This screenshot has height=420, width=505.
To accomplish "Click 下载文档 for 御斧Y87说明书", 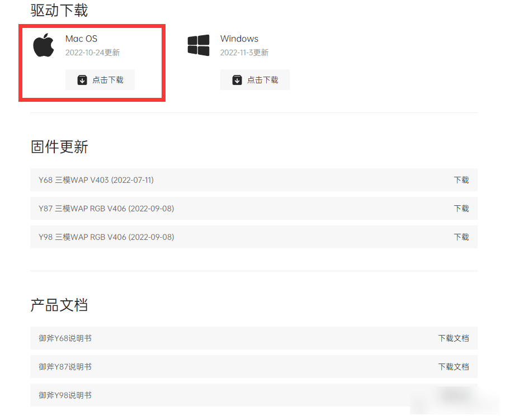I will click(453, 367).
